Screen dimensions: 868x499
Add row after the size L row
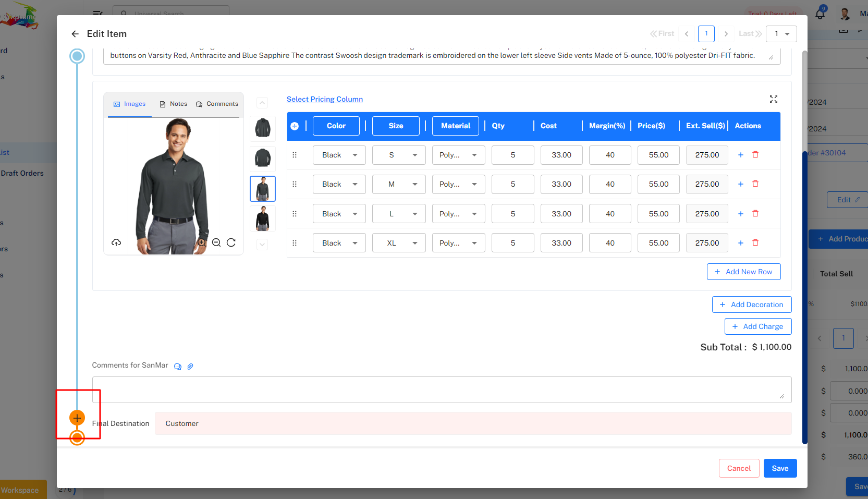click(x=741, y=214)
